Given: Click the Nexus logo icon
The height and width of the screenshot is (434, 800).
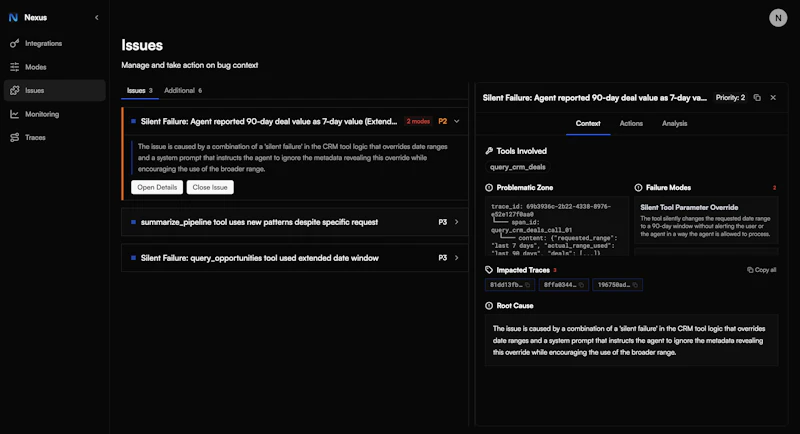Looking at the screenshot, I should tap(13, 17).
